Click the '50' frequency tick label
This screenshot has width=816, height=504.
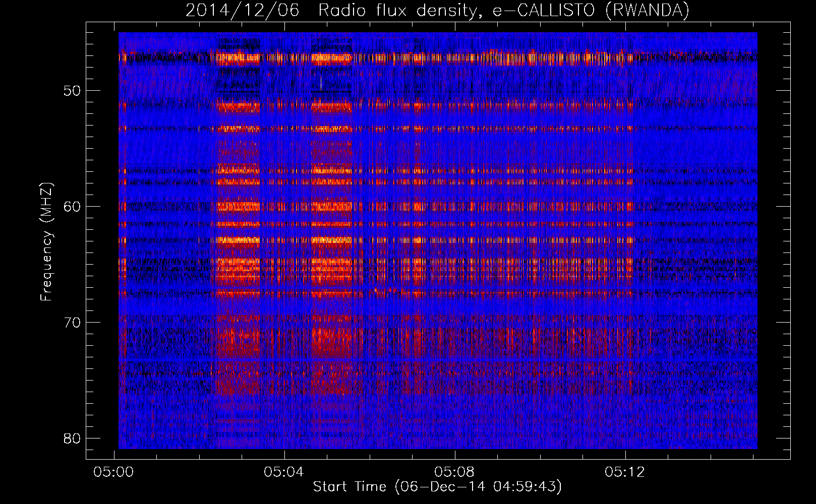pyautogui.click(x=72, y=91)
